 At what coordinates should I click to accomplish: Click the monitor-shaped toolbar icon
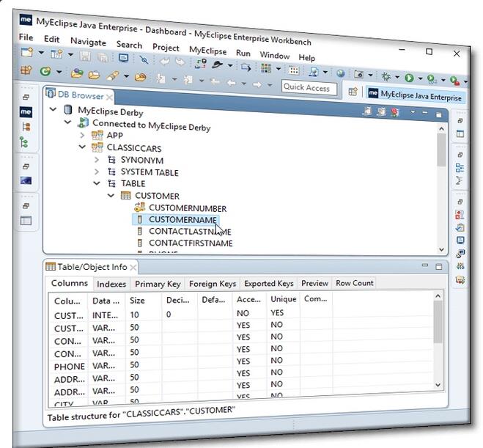click(x=123, y=58)
